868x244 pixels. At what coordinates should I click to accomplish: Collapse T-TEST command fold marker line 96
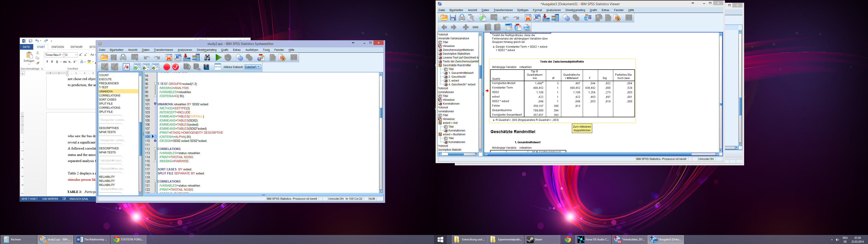tap(155, 84)
